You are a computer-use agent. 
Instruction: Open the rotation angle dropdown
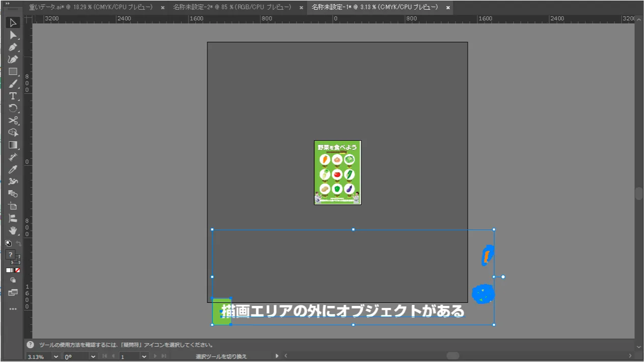click(x=93, y=356)
